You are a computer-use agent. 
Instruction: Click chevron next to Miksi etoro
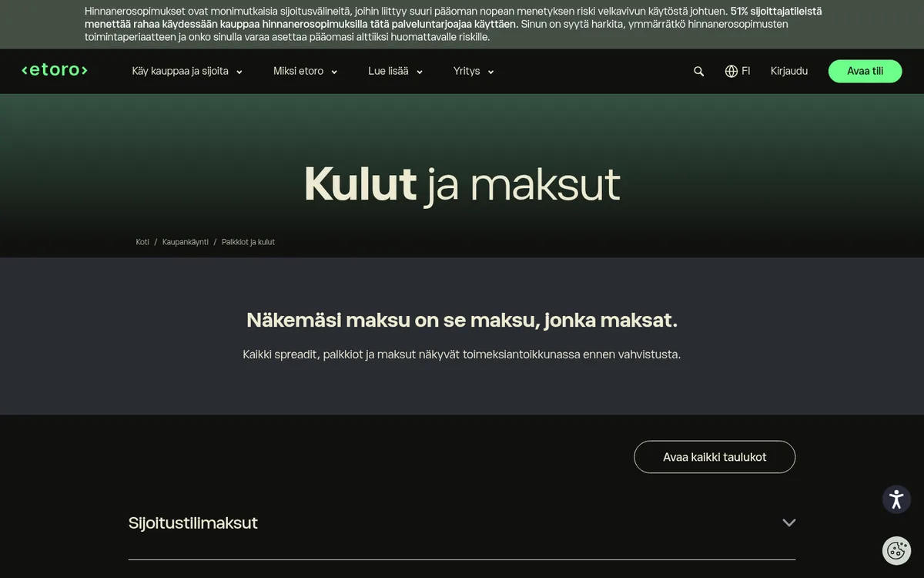[334, 72]
